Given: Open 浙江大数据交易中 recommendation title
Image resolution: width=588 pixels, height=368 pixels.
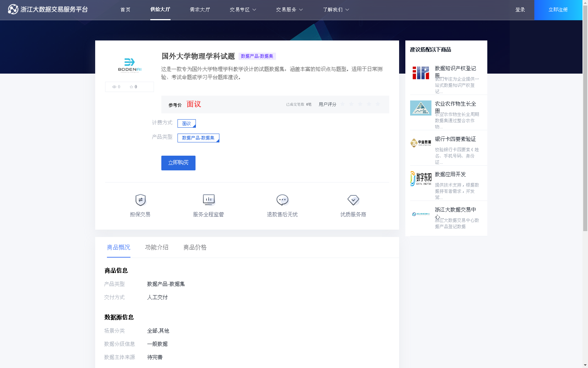Looking at the screenshot, I should [x=455, y=213].
